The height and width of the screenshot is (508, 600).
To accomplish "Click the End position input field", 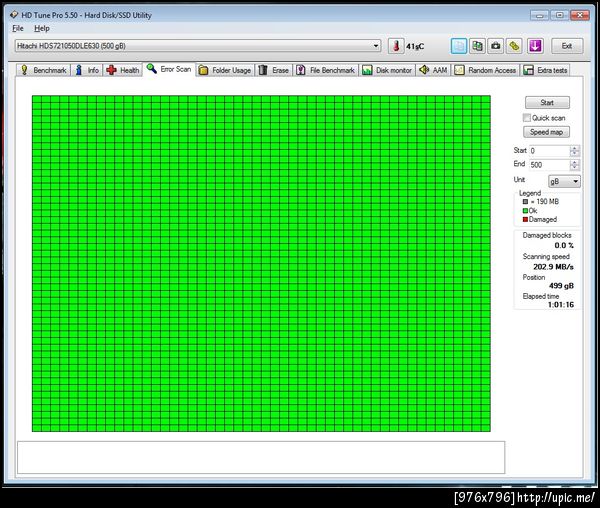I will pos(549,165).
